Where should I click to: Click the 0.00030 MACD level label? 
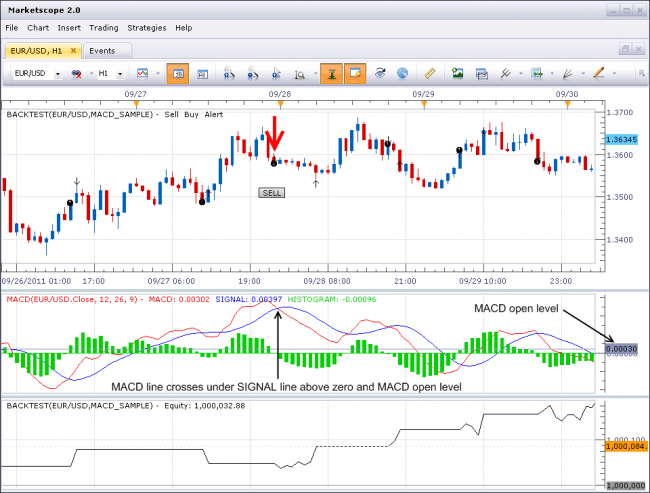click(621, 349)
